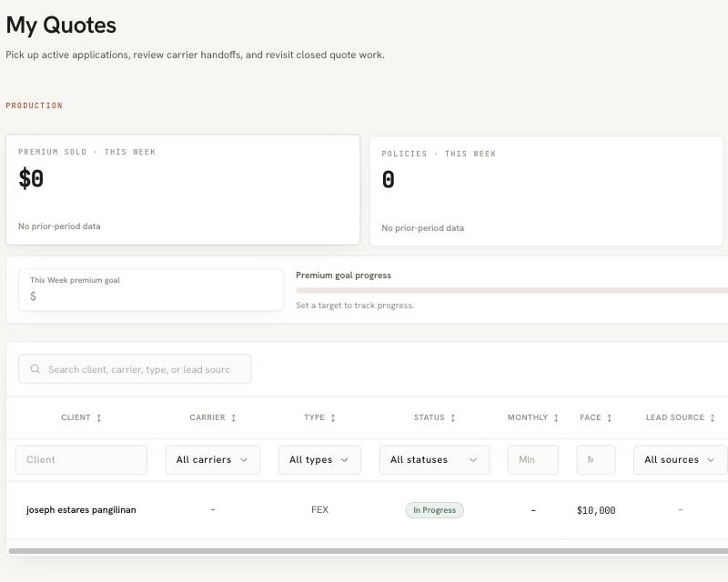This screenshot has width=728, height=582.
Task: Click the Lead Source column header label
Action: click(x=675, y=417)
